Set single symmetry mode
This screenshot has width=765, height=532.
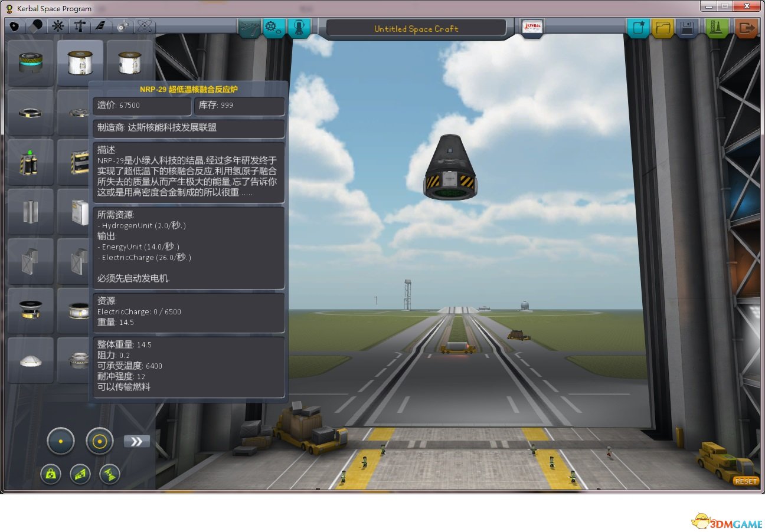tap(61, 441)
